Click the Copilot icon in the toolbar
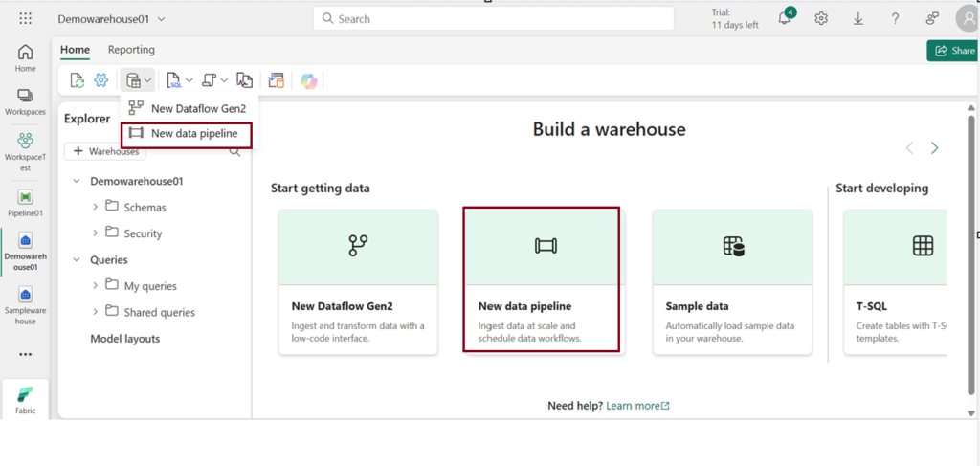This screenshot has height=466, width=980. pyautogui.click(x=308, y=81)
